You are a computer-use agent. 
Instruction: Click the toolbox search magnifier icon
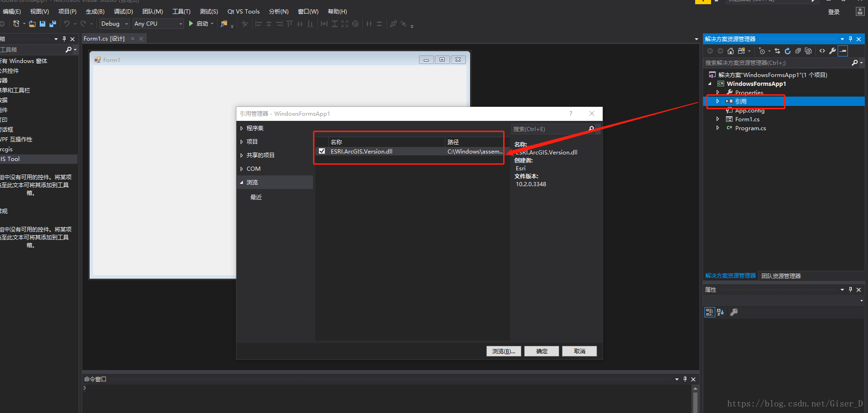(x=69, y=49)
